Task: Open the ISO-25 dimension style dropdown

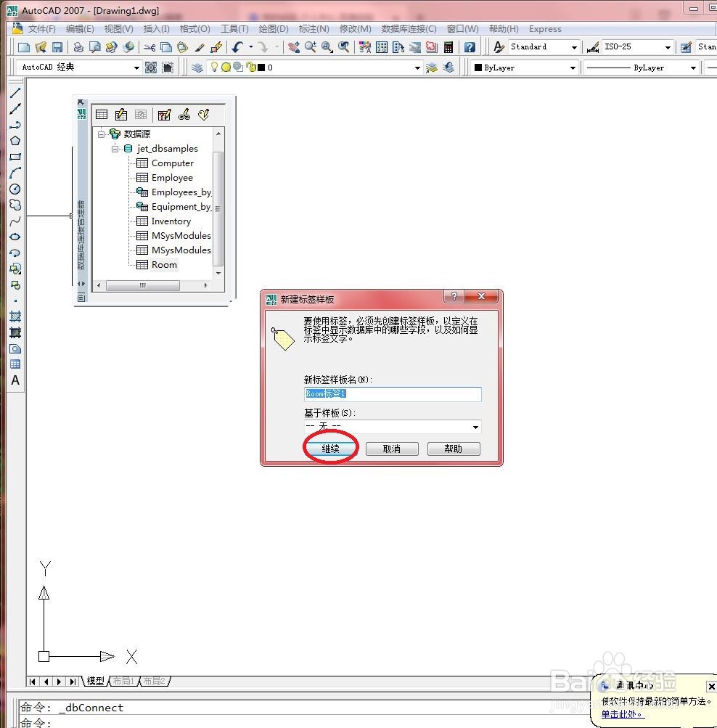Action: coord(668,47)
